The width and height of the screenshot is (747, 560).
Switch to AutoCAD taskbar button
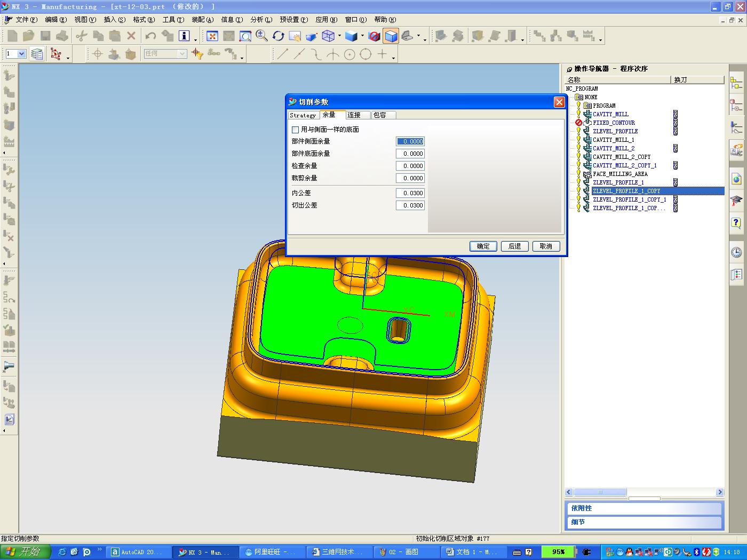[138, 552]
